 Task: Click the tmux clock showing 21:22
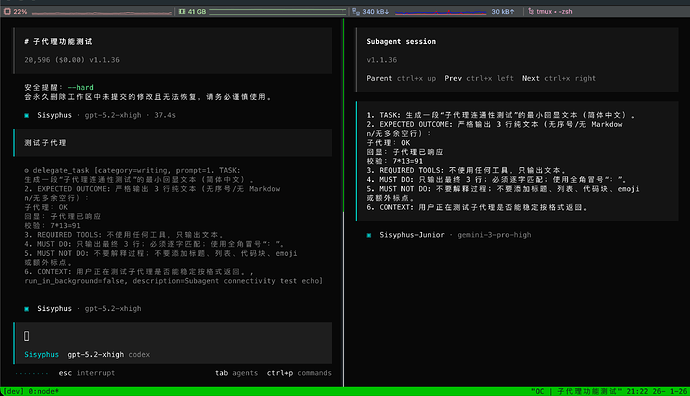click(x=637, y=391)
